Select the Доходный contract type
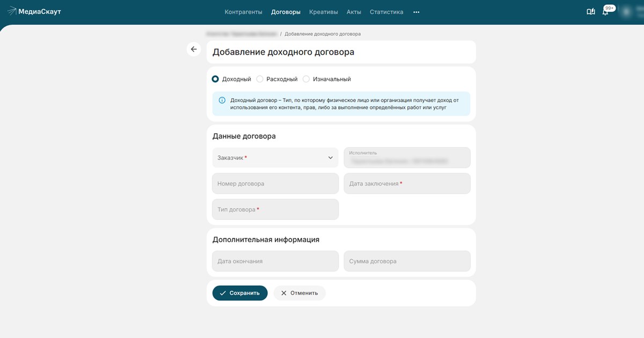 (x=216, y=79)
